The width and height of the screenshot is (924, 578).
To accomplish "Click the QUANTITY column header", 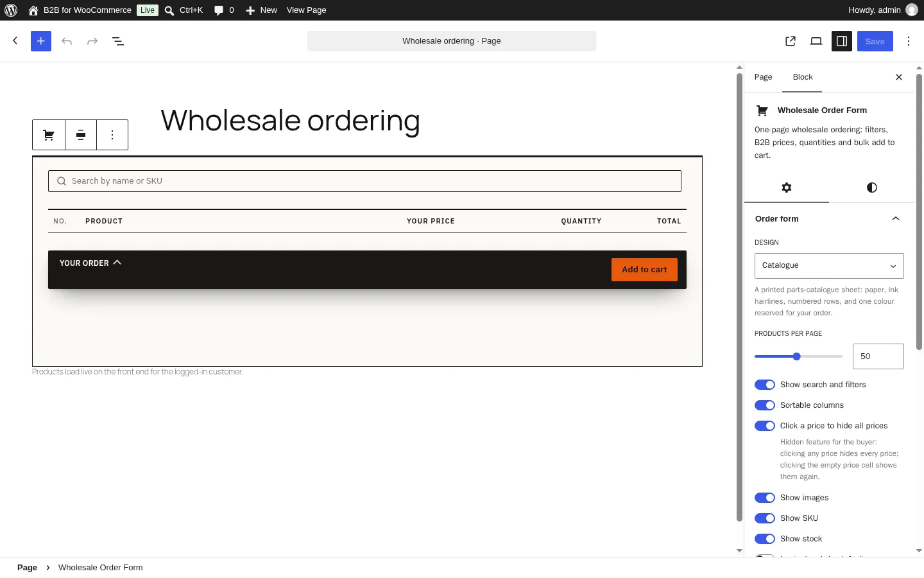I will pos(581,221).
